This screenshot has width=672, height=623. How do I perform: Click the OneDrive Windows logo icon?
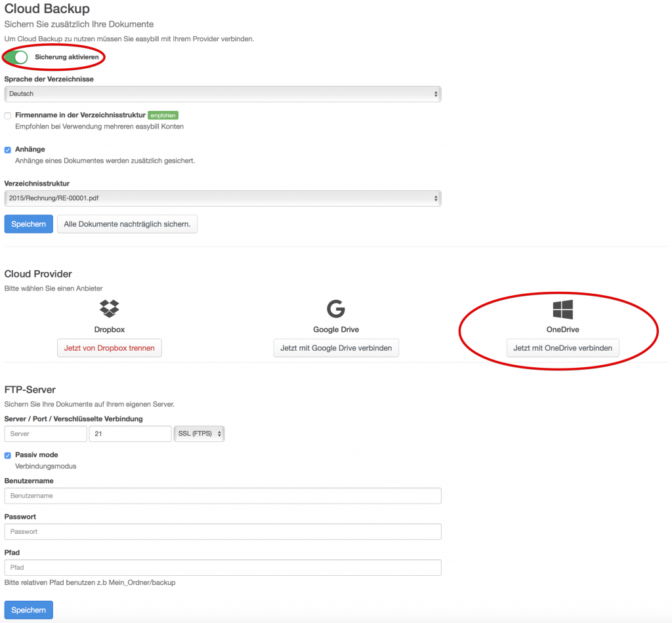562,309
